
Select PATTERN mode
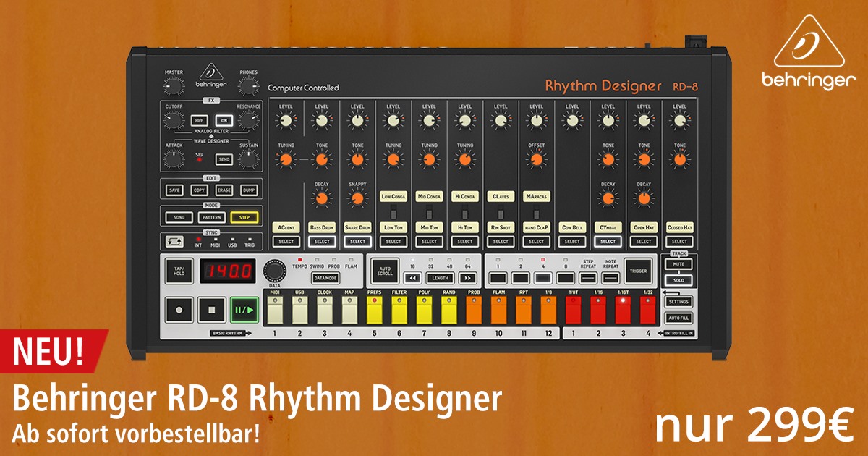211,217
